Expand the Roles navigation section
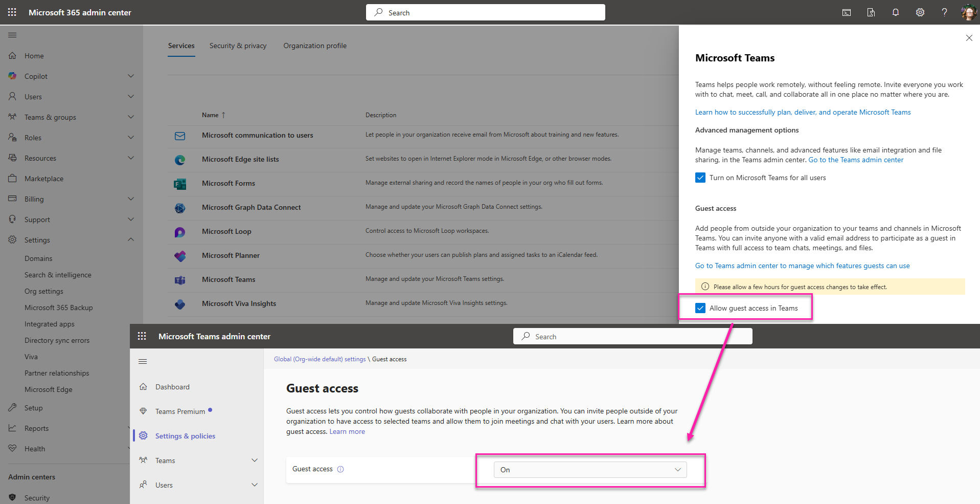Viewport: 980px width, 504px height. pyautogui.click(x=131, y=137)
